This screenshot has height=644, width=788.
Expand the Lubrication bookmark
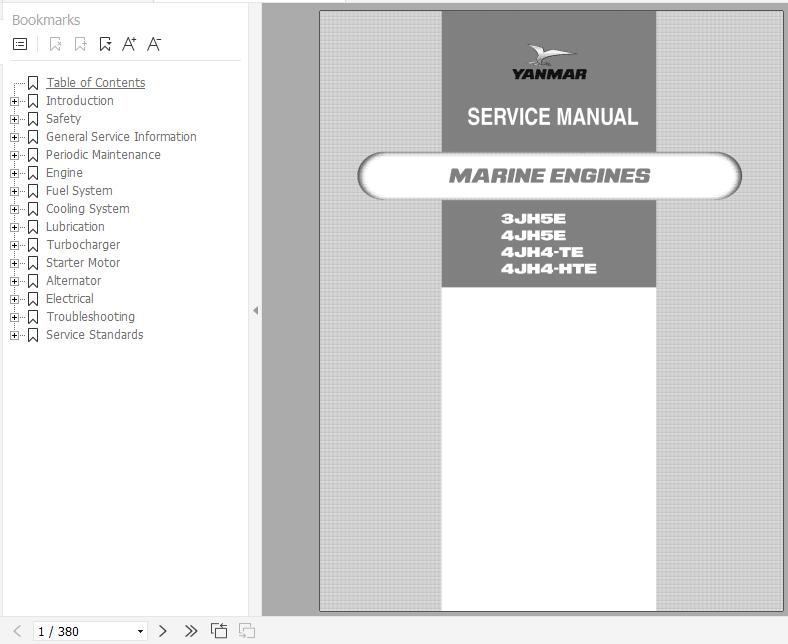(x=15, y=227)
